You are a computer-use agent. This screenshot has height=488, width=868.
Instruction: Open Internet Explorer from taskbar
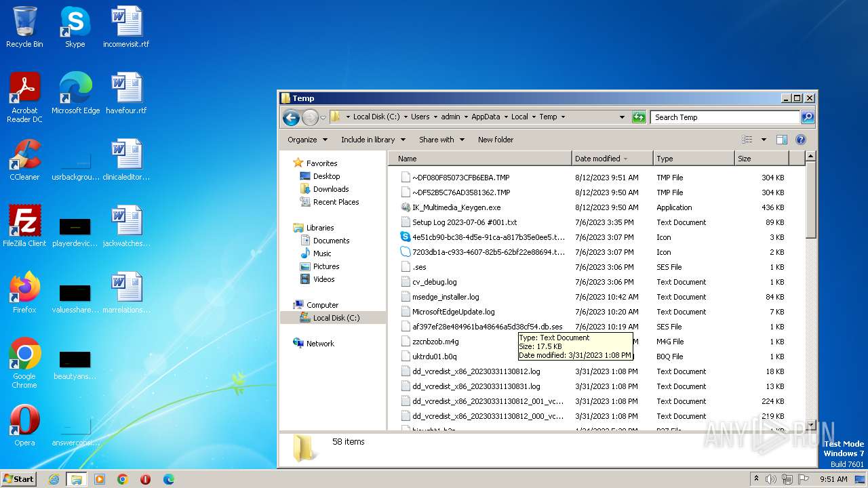tap(54, 479)
